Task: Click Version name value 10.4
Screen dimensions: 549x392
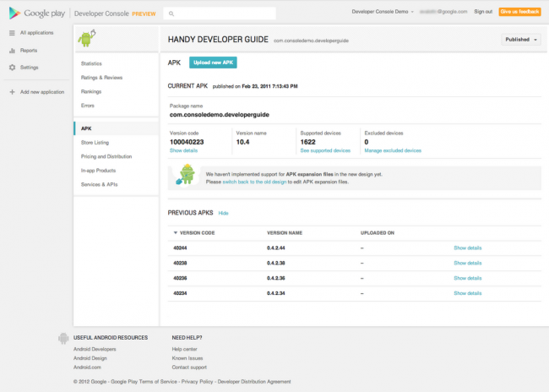Action: pos(242,142)
